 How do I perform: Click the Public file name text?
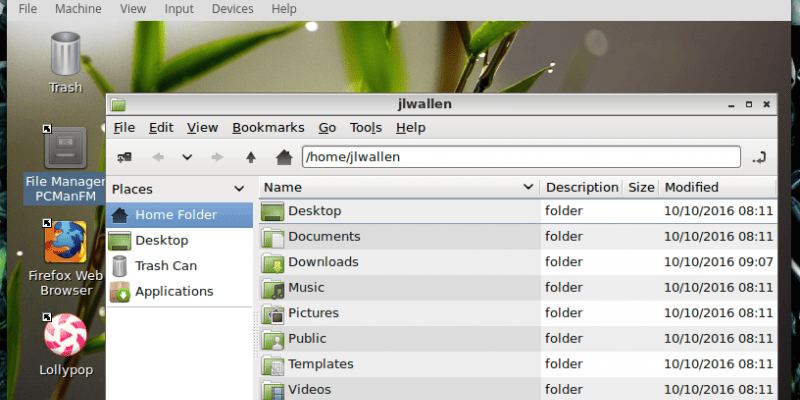click(x=307, y=339)
